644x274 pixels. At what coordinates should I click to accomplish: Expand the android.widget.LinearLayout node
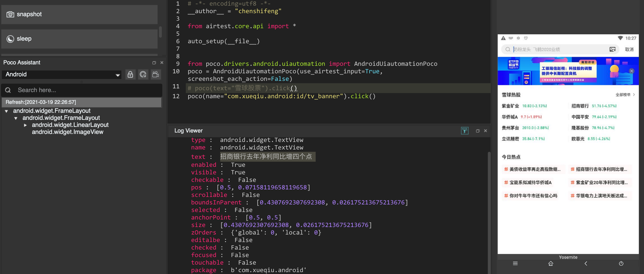[x=25, y=125]
